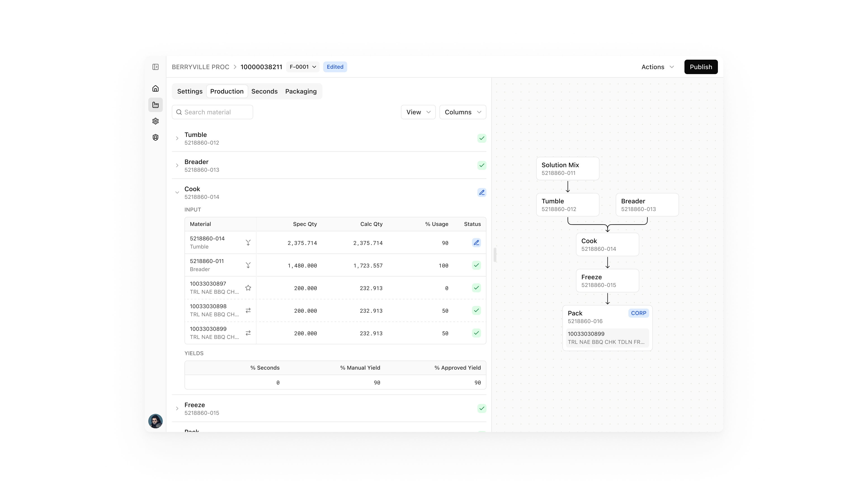Go to the Home icon in sidebar
Viewport: 868px width, 488px height.
pyautogui.click(x=155, y=89)
